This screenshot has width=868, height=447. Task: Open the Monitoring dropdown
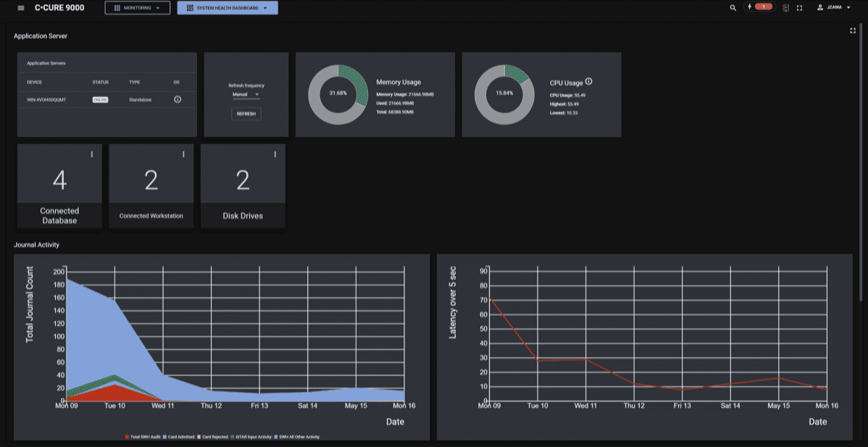(137, 8)
